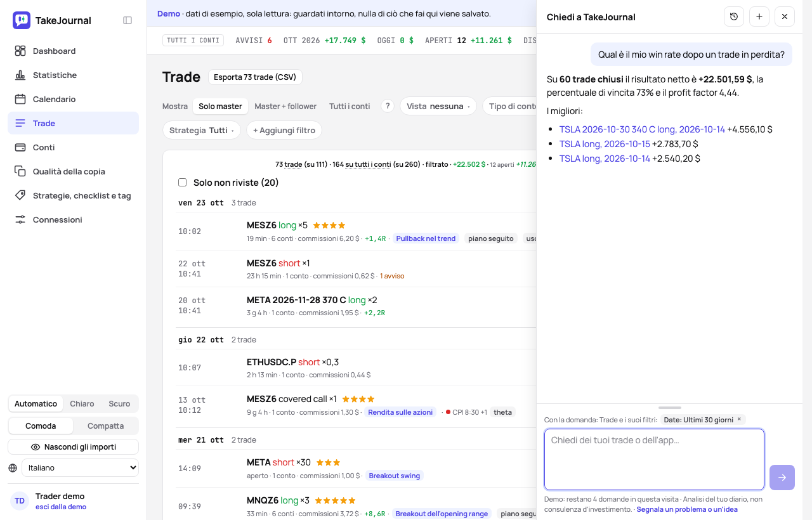This screenshot has width=812, height=520.
Task: Open the 'TSLA long, 2026-10-15' trade link
Action: point(605,144)
